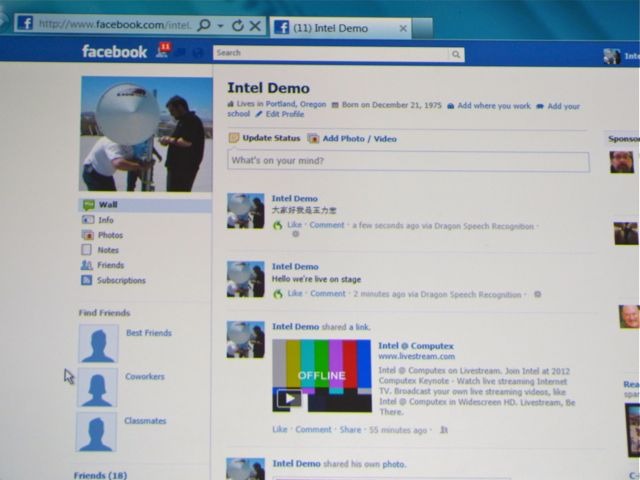Click Coworkers silhouette thumbnail

[97, 388]
